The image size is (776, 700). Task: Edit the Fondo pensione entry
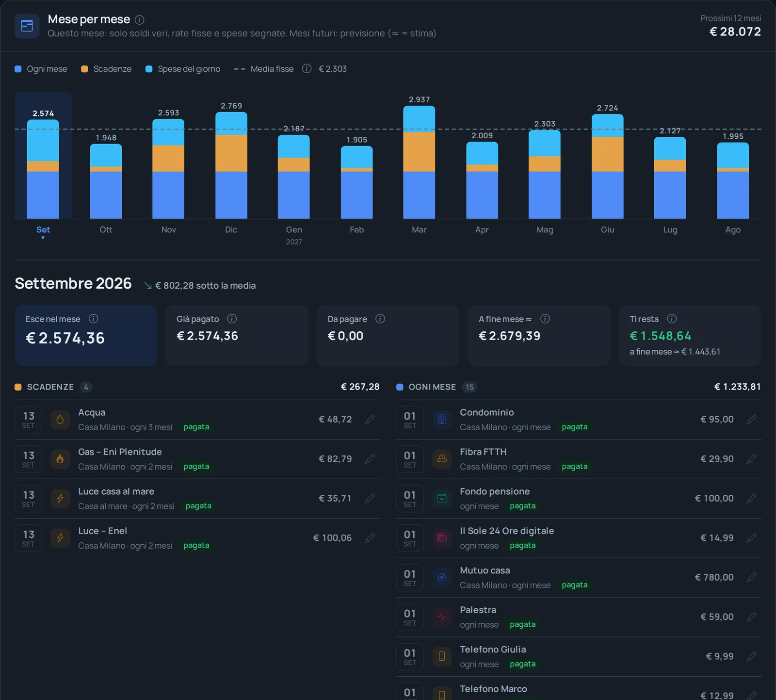click(752, 498)
